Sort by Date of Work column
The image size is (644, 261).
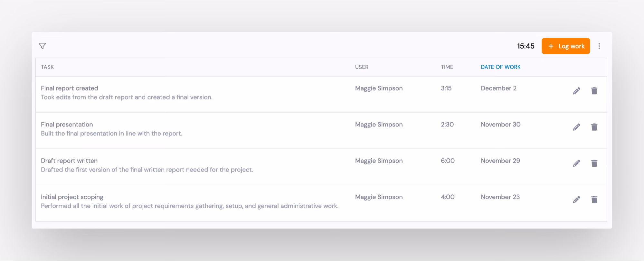click(x=500, y=67)
